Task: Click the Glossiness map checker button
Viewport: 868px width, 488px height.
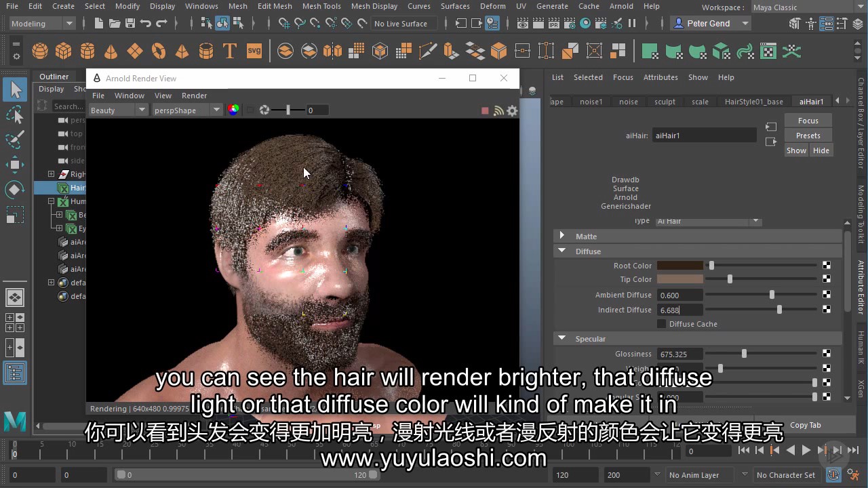Action: (827, 354)
